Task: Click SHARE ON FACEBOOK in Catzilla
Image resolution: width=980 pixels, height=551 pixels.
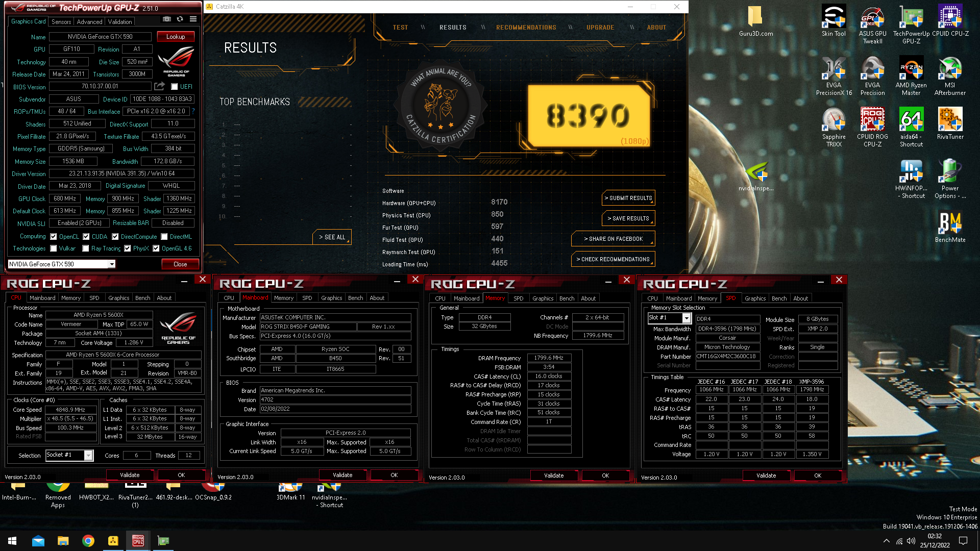Action: click(x=613, y=239)
